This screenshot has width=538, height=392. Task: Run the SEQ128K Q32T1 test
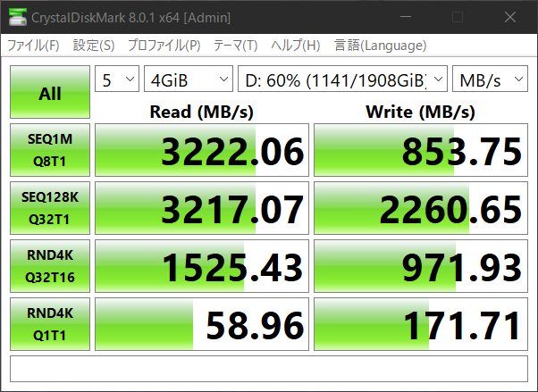click(50, 208)
